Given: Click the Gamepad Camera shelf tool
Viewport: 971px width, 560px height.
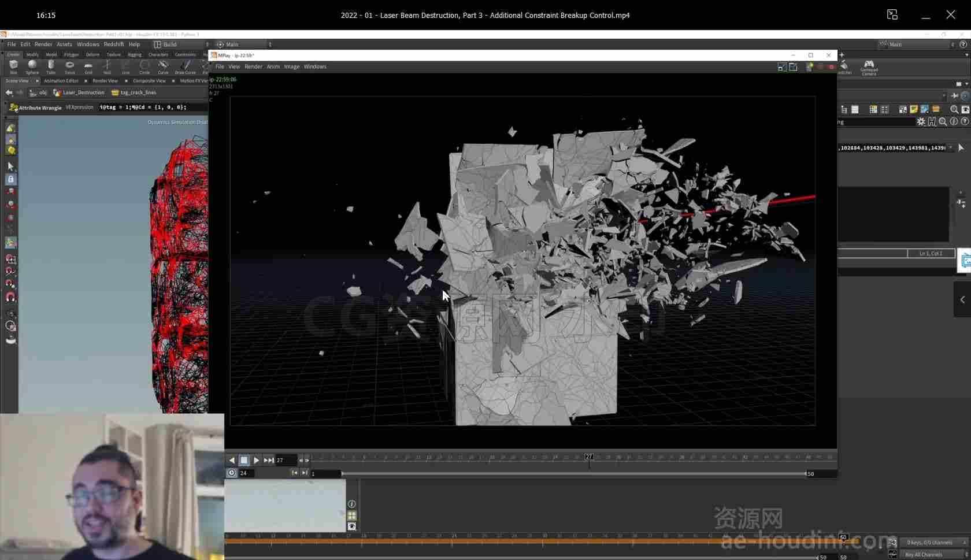Looking at the screenshot, I should click(x=869, y=67).
